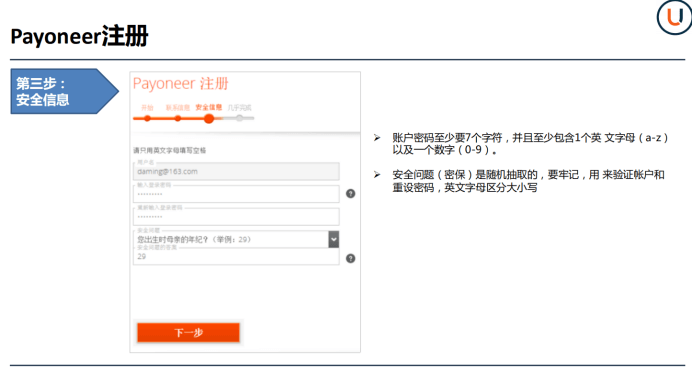
Task: Select the username field daming@163.com
Action: coord(236,172)
